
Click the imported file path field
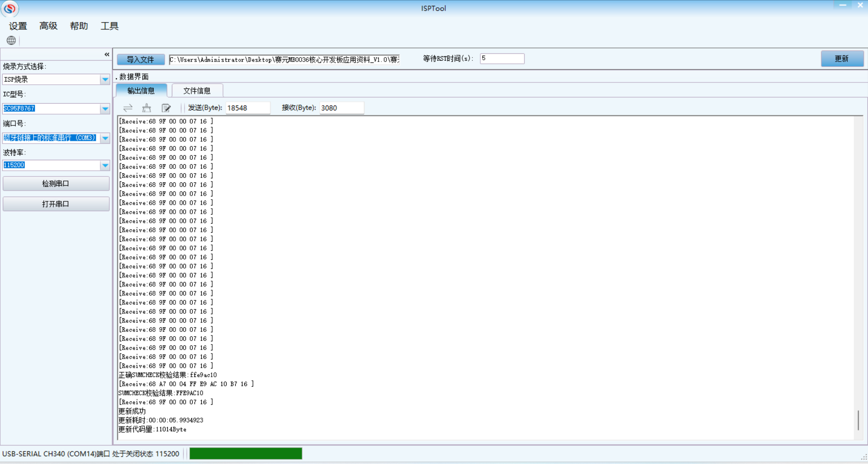coord(284,59)
